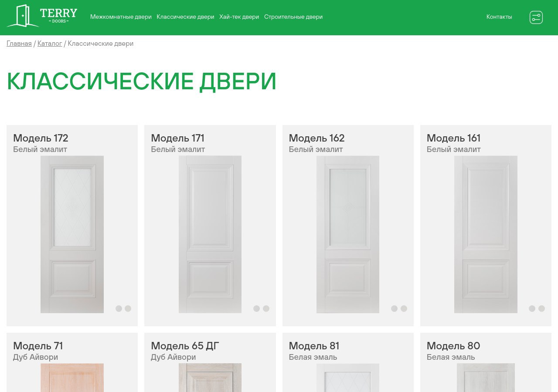Open the Межкомнатные двери menu item
Screen dimensions: 558x392
(121, 17)
